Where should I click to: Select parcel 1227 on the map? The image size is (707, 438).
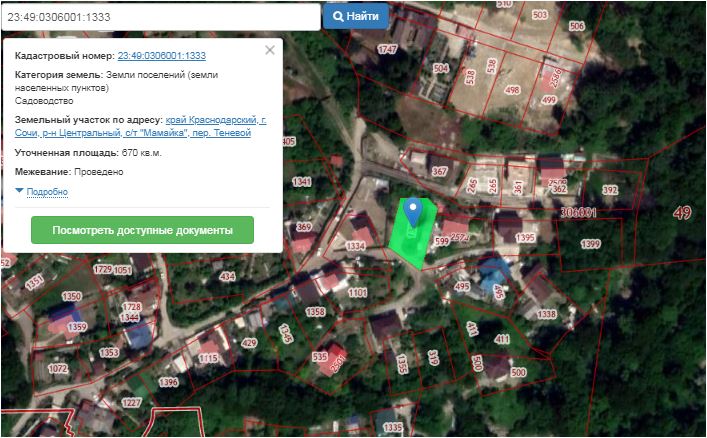(x=131, y=402)
